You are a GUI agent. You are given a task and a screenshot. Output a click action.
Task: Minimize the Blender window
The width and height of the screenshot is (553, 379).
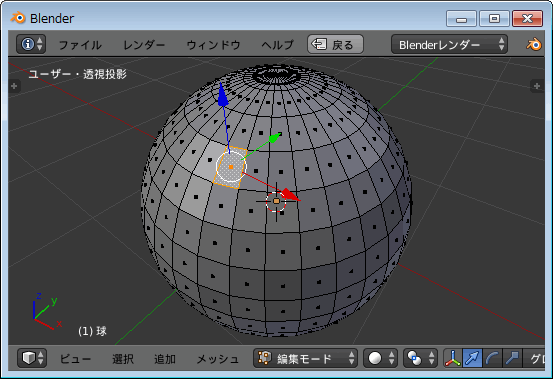click(x=461, y=18)
